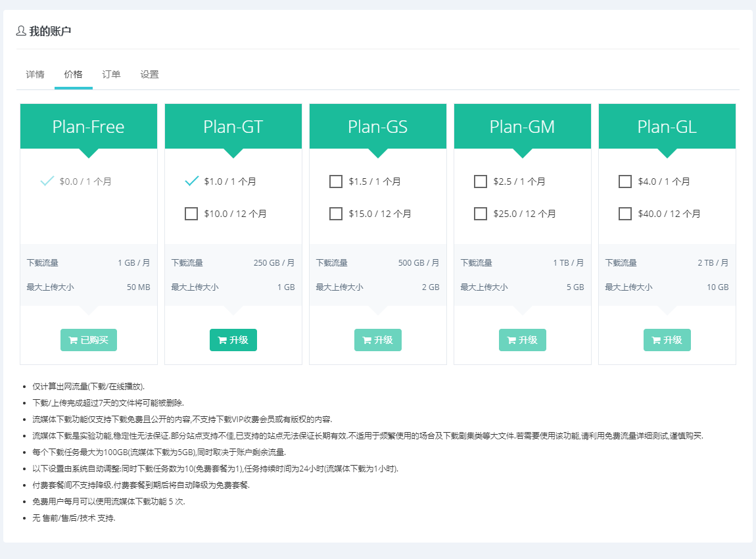Check the $15.0 / 12 个月 option on Plan-GS

(336, 213)
